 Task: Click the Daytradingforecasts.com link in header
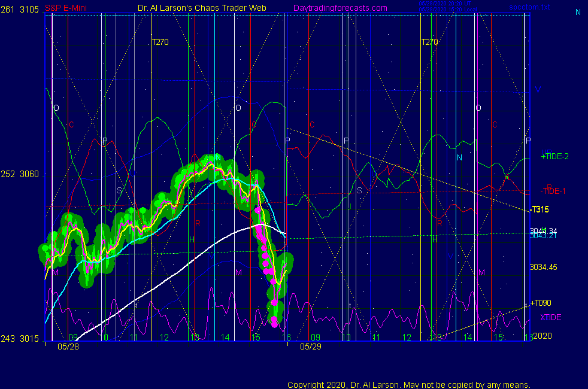click(340, 8)
